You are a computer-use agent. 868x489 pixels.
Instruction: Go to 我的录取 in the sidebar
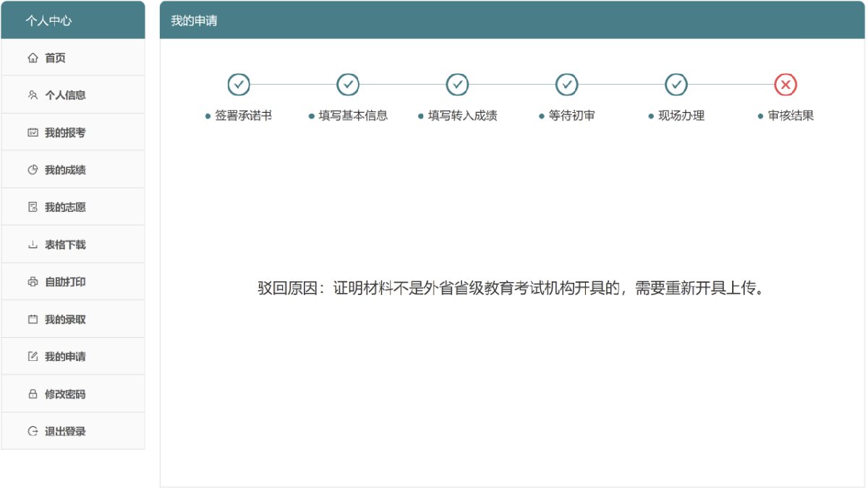(x=73, y=319)
